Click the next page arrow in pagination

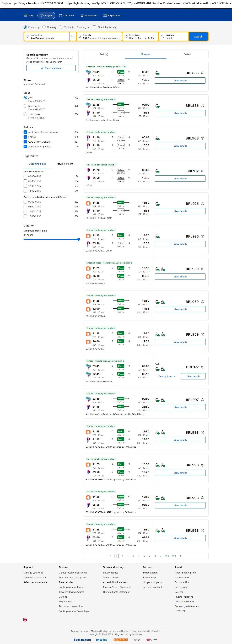(x=181, y=556)
